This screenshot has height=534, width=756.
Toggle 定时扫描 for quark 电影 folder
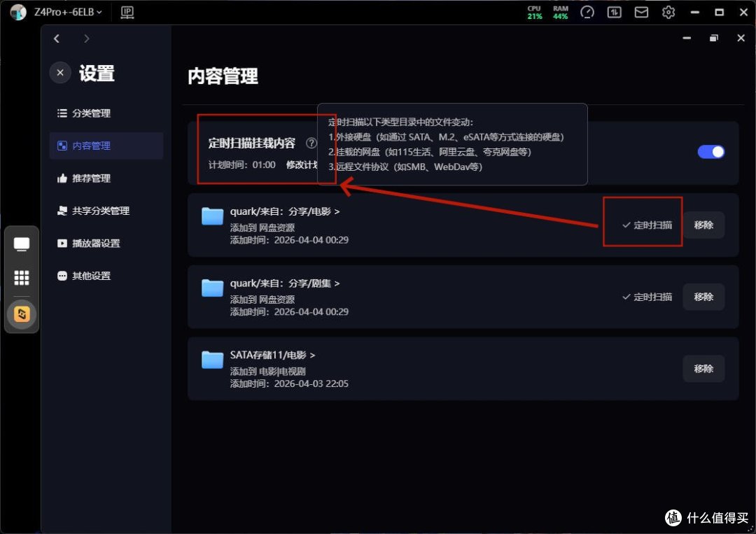point(647,225)
